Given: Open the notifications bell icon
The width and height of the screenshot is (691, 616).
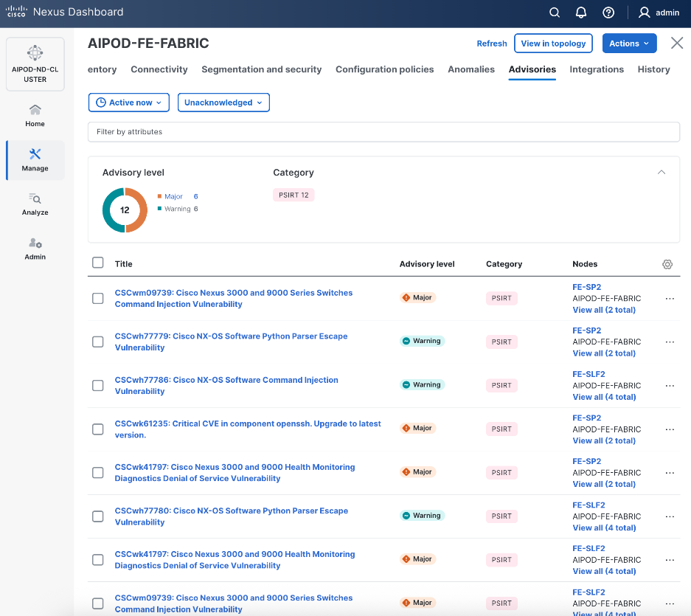Looking at the screenshot, I should (581, 13).
